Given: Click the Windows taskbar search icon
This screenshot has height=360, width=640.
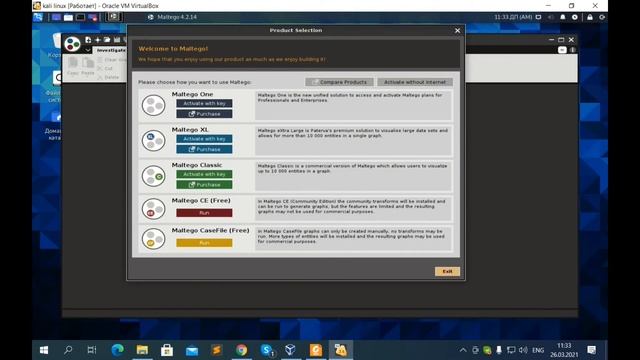Looking at the screenshot, I should point(68,350).
